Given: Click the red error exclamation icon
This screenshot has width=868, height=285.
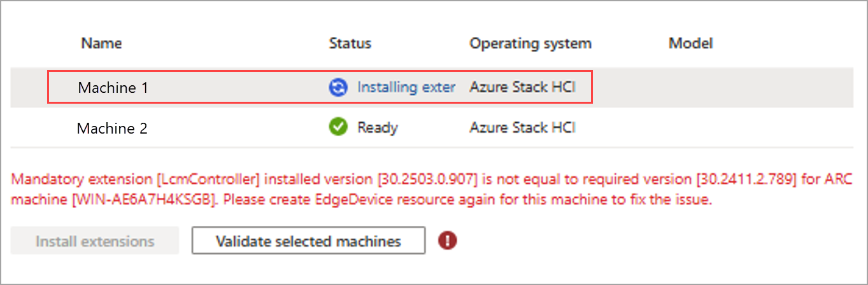Looking at the screenshot, I should tap(448, 241).
